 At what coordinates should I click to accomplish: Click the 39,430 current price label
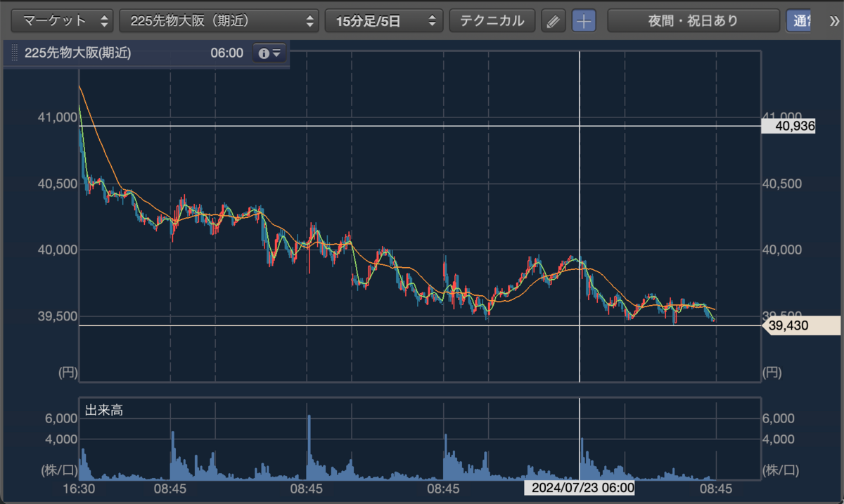802,325
